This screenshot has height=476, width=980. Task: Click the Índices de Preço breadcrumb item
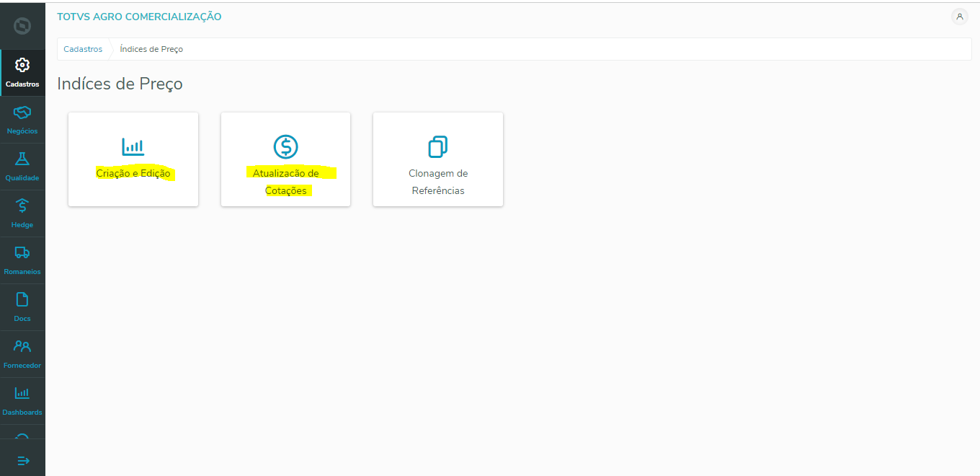151,49
